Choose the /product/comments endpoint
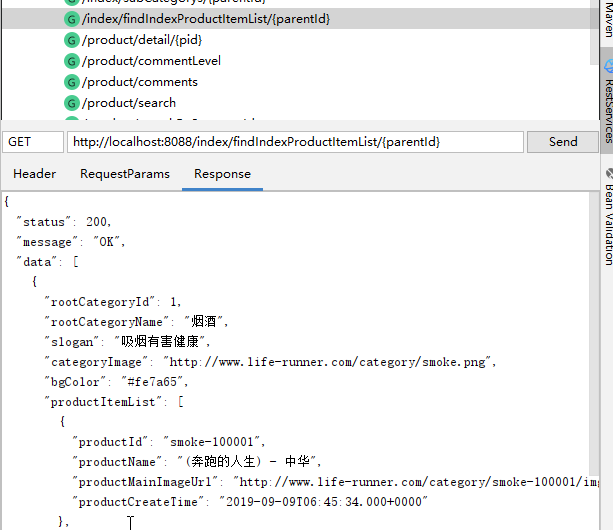The height and width of the screenshot is (530, 613). [x=140, y=82]
